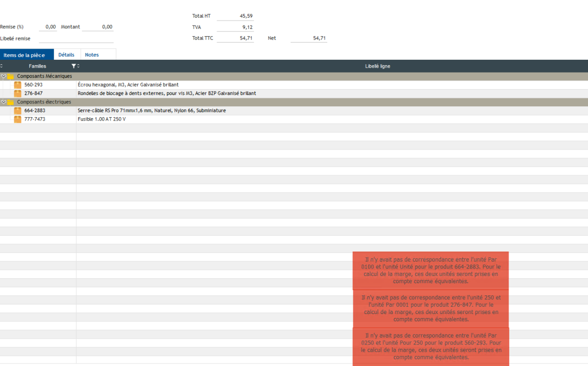Click the box icon for product 276-847
This screenshot has width=588, height=366.
coord(18,93)
